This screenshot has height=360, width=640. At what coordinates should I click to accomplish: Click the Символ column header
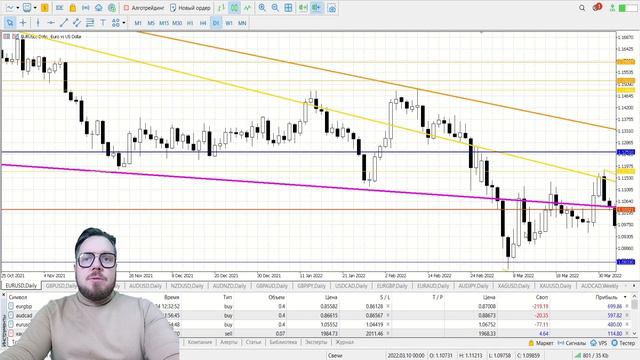(18, 297)
